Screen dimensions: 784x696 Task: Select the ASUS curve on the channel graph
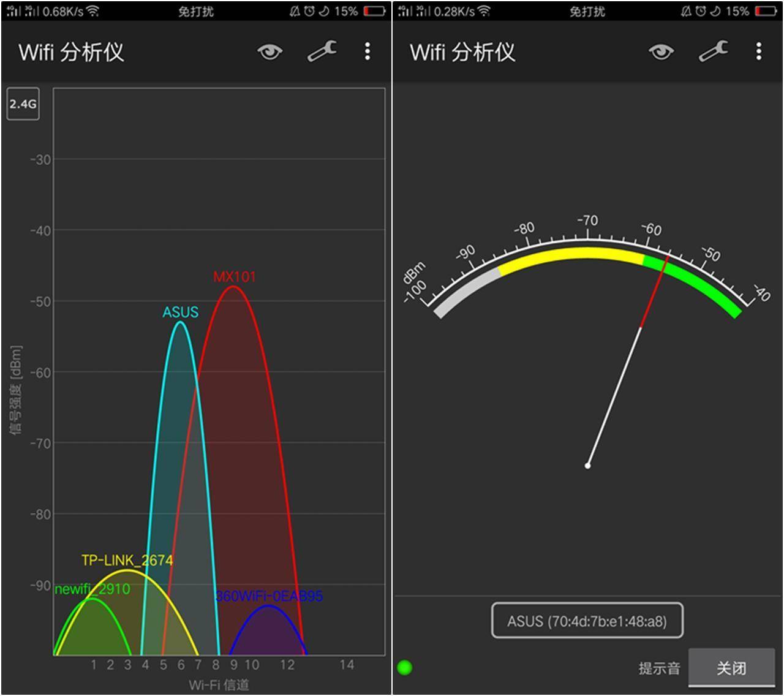click(x=181, y=325)
